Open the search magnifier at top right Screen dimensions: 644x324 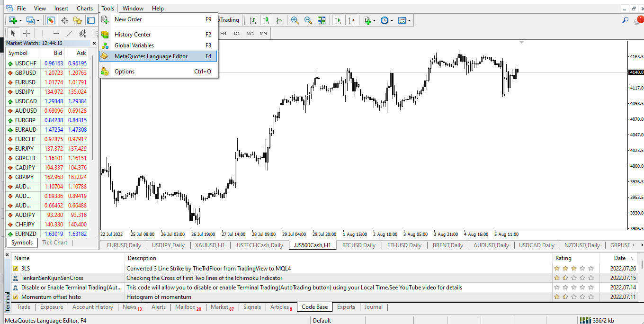click(625, 20)
